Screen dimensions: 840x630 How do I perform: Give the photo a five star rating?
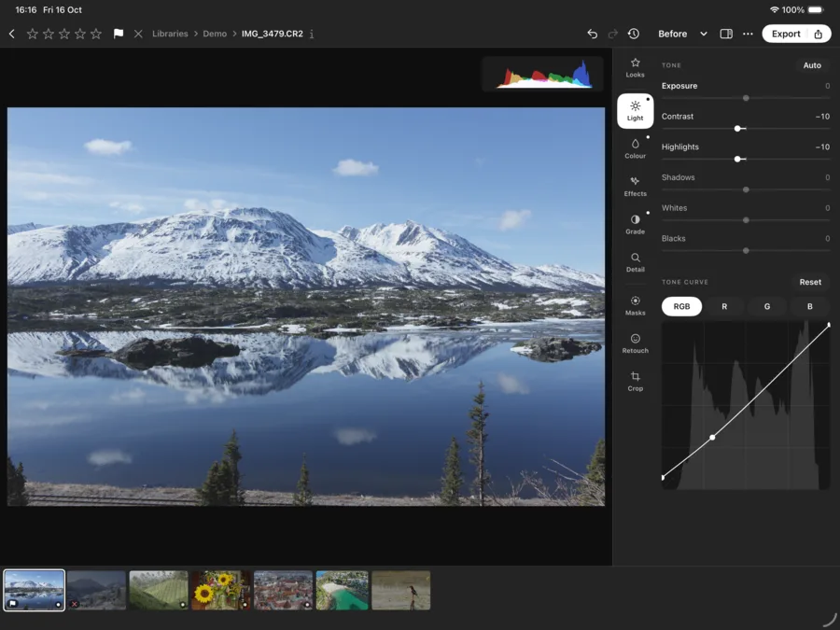click(x=96, y=34)
